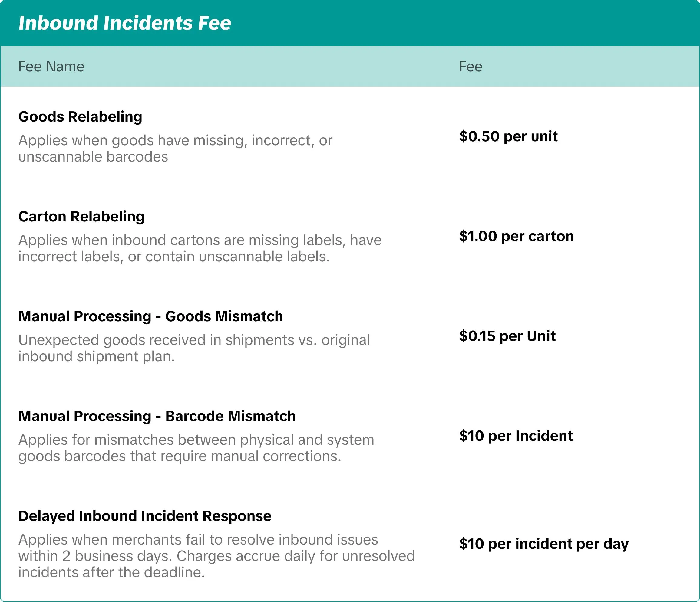
Task: Click the $10 per Incident fee
Action: click(516, 436)
